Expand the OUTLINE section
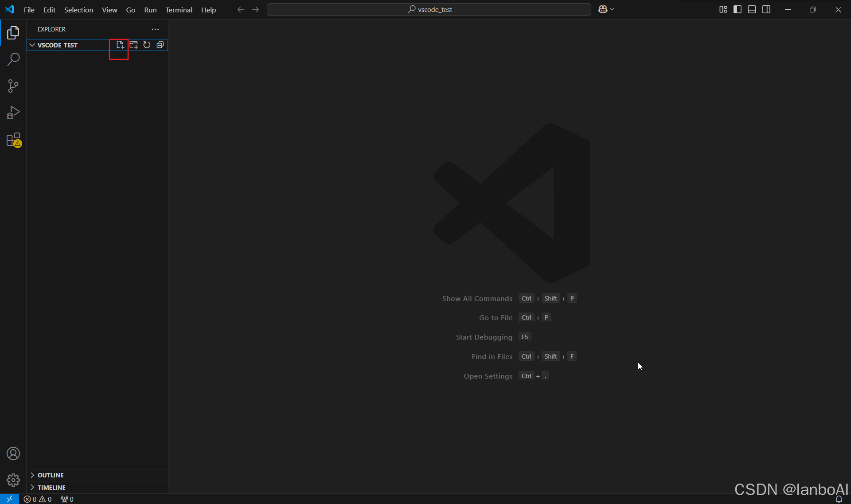The image size is (851, 504). pyautogui.click(x=50, y=475)
